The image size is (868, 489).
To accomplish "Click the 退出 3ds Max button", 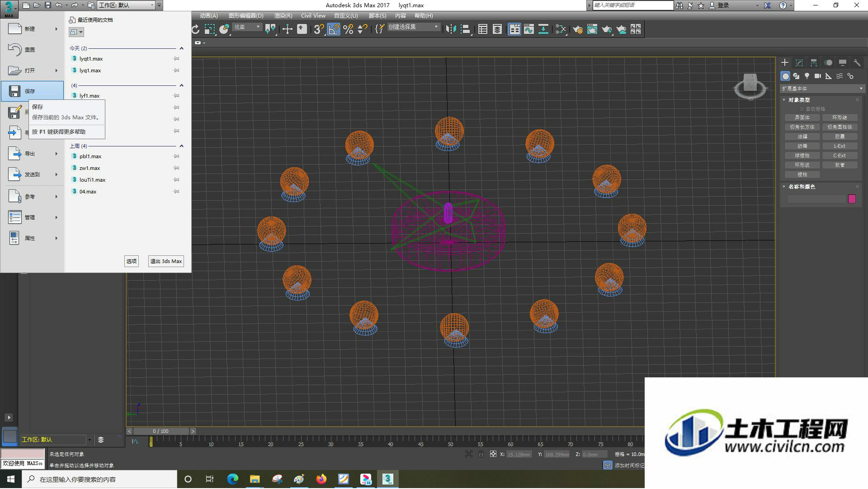I will (166, 261).
